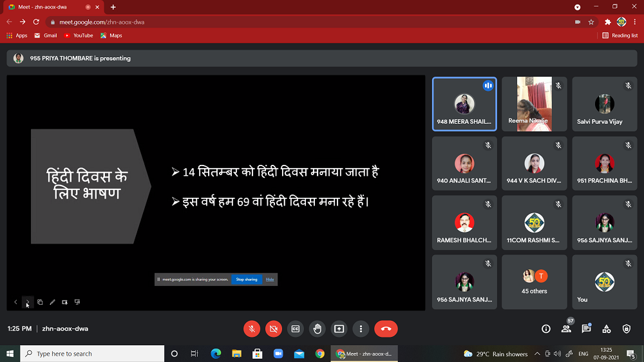Viewport: 644px width, 362px height.
Task: Open the meeting details info icon
Action: (x=546, y=329)
